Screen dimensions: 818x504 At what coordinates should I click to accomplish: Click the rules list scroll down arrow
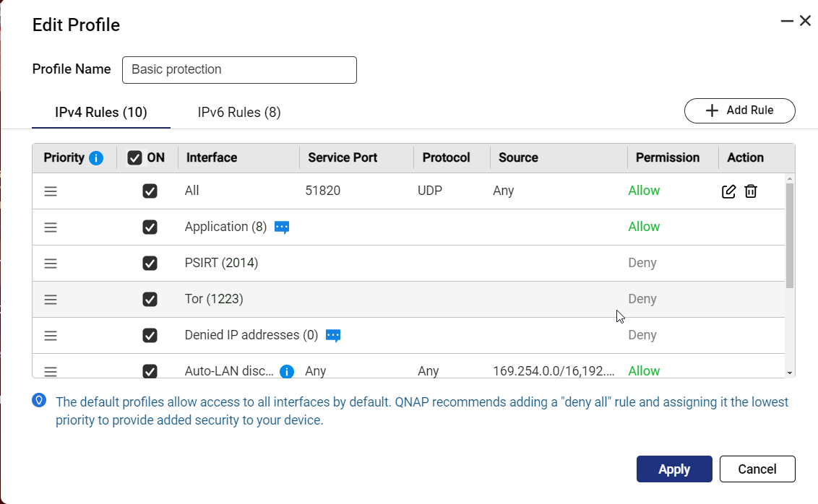[x=790, y=373]
